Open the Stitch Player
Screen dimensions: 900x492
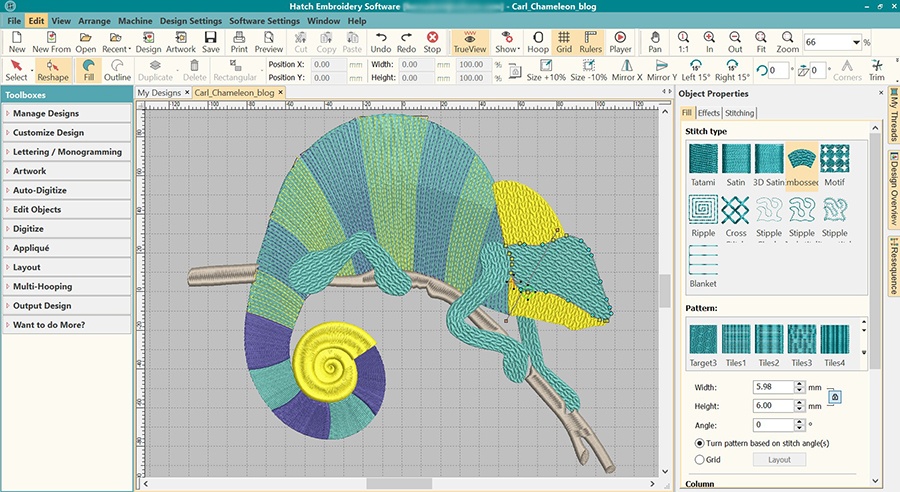pos(620,42)
